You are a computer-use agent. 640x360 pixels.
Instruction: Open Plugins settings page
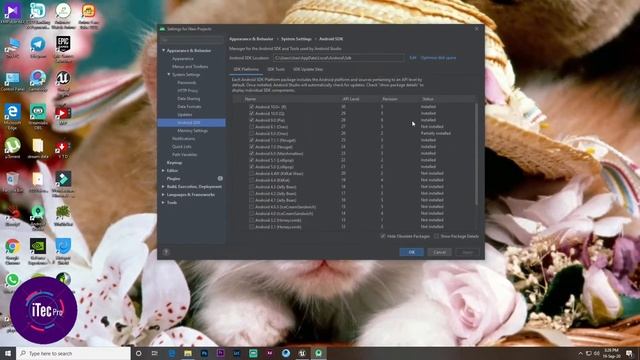coord(173,179)
